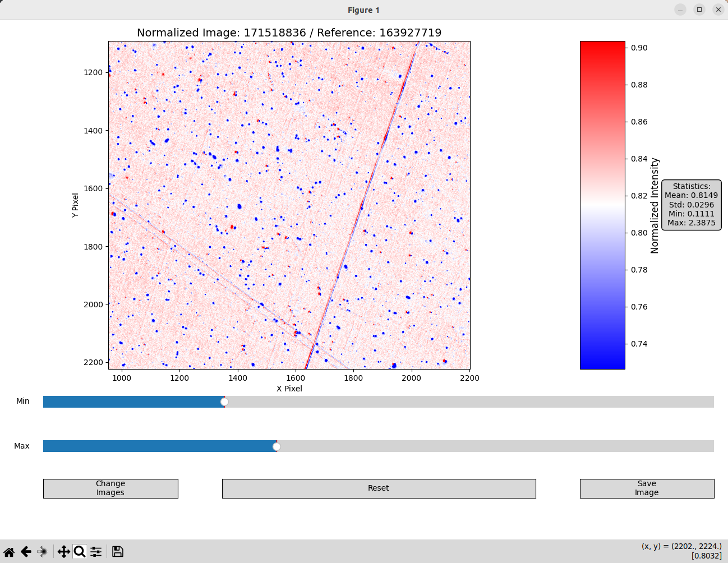
Task: Click the Max slider handle
Action: [x=276, y=446]
